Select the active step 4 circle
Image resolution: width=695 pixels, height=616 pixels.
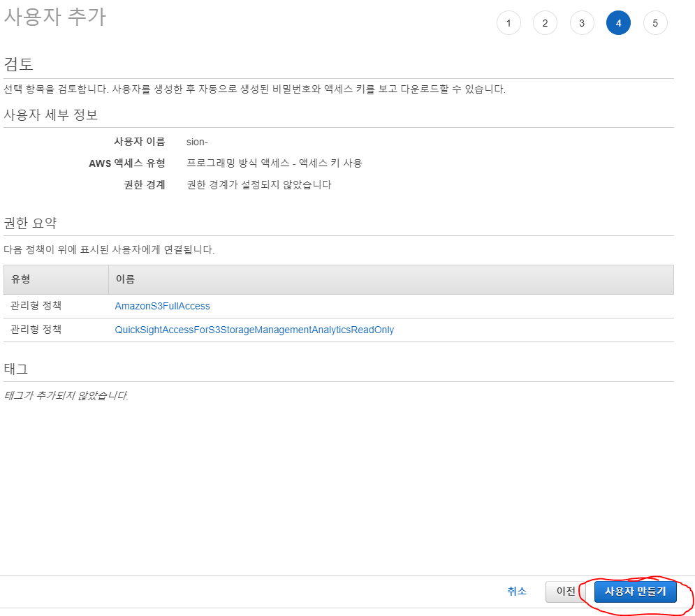(618, 23)
